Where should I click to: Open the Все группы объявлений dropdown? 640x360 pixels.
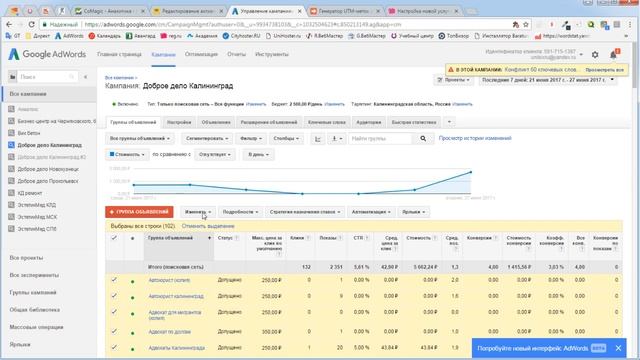[140, 139]
